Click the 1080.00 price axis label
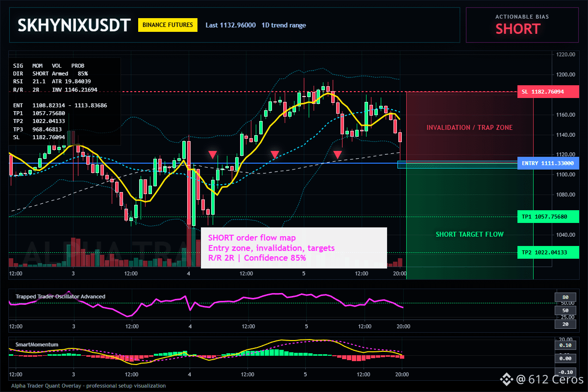This screenshot has width=588, height=392. pyautogui.click(x=565, y=195)
